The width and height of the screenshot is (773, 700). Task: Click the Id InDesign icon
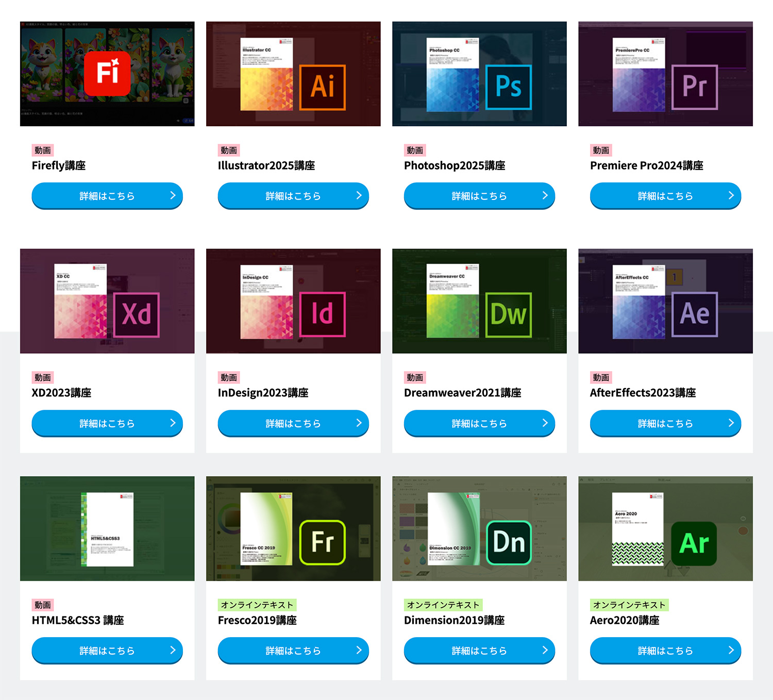(323, 314)
